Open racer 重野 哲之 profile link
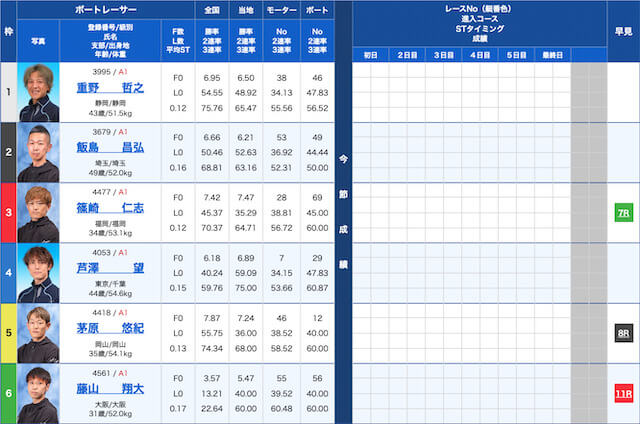The width and height of the screenshot is (640, 424). point(110,87)
